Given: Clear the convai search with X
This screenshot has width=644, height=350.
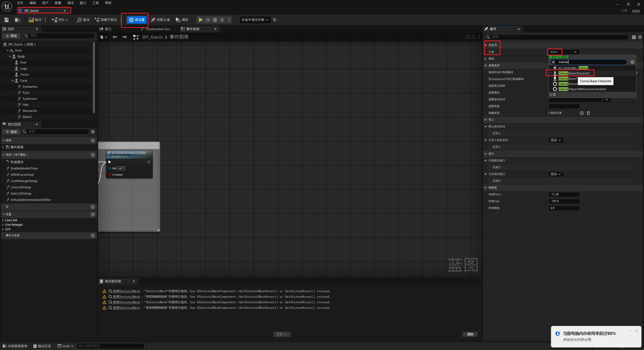Looking at the screenshot, I should pos(553,62).
